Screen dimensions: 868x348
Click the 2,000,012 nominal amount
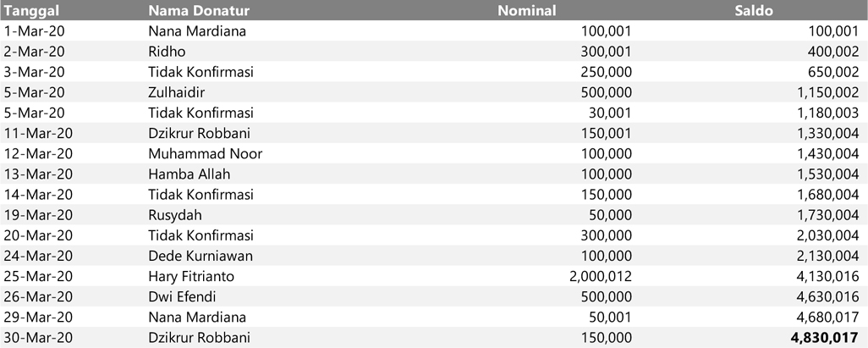tap(601, 276)
